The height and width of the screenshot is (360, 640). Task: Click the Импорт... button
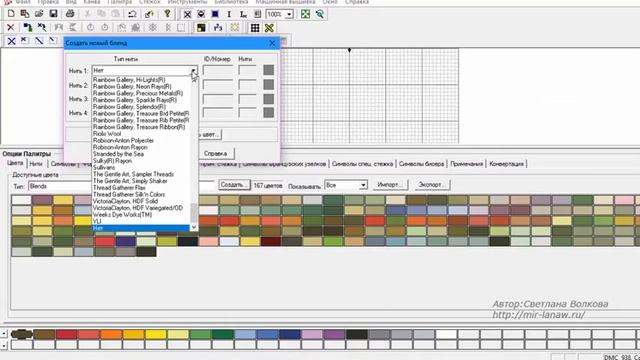pos(389,185)
